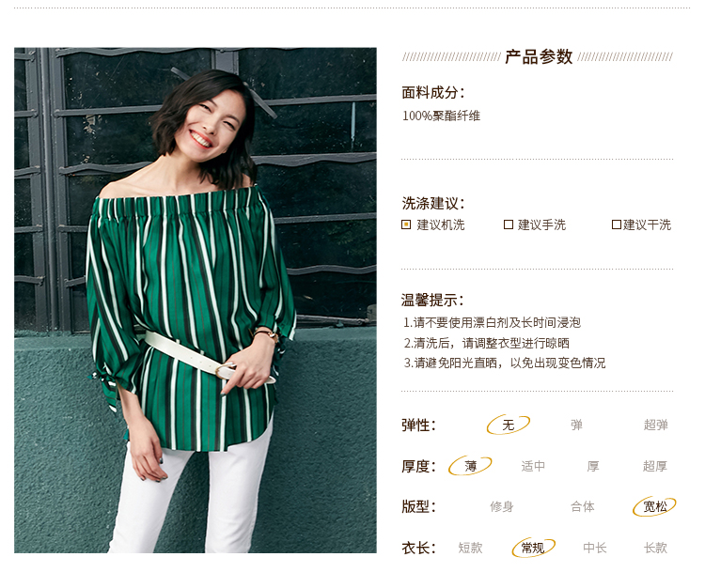Select 中长 length option
This screenshot has height=588, width=705.
click(x=594, y=548)
